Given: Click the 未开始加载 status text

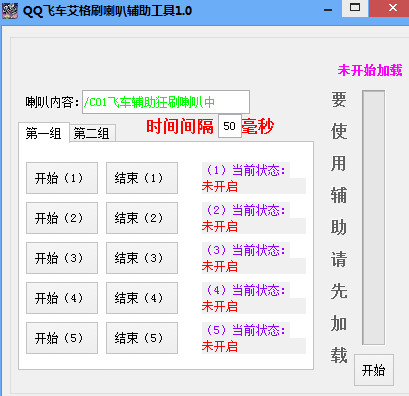Looking at the screenshot, I should click(x=370, y=70).
